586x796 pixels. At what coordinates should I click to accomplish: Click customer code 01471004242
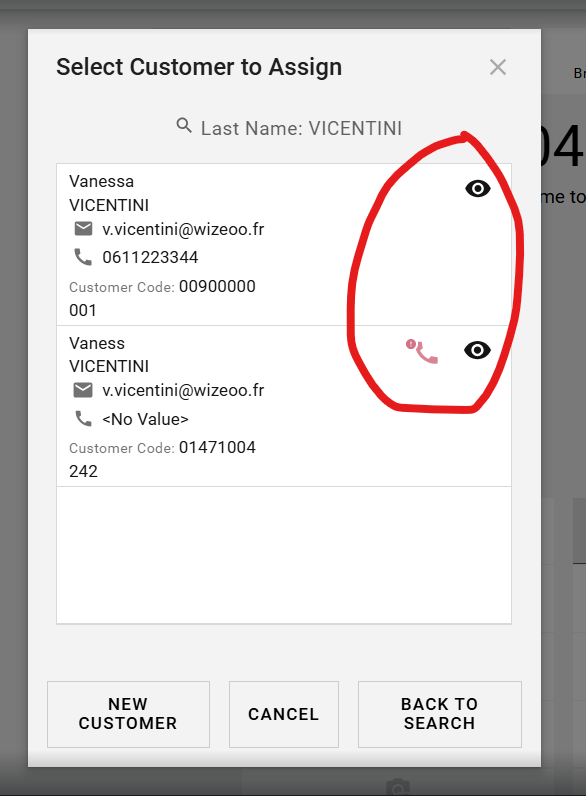coord(162,459)
